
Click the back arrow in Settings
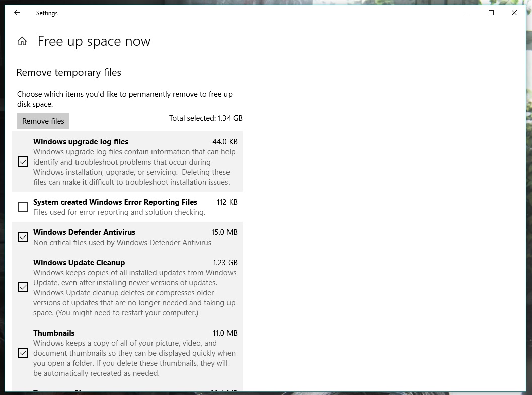[x=17, y=13]
